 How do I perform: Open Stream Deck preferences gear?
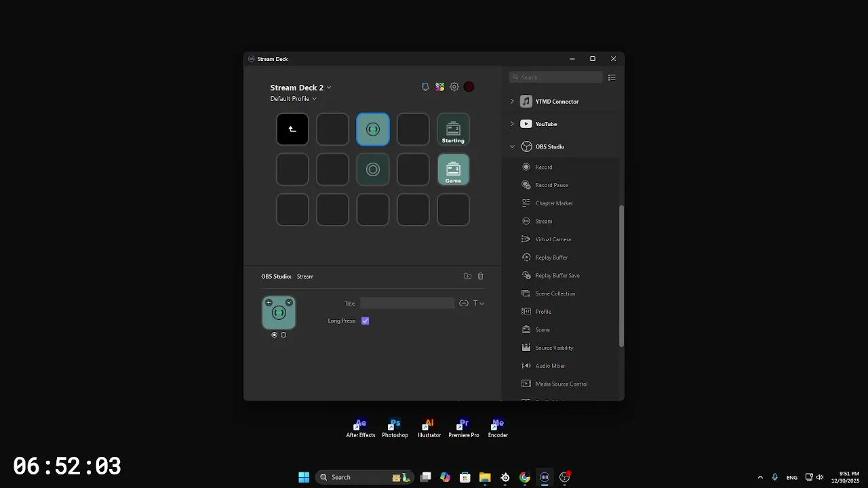pos(454,87)
